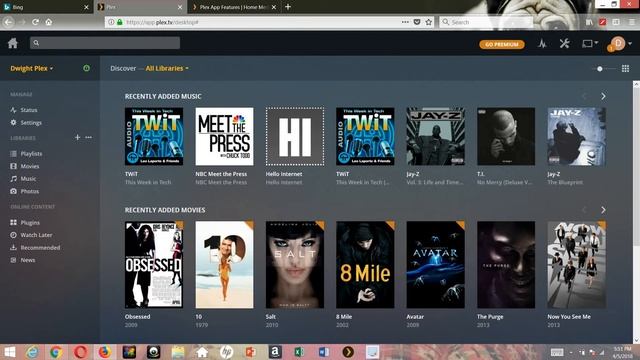Open the Salt movie poster

click(x=295, y=264)
